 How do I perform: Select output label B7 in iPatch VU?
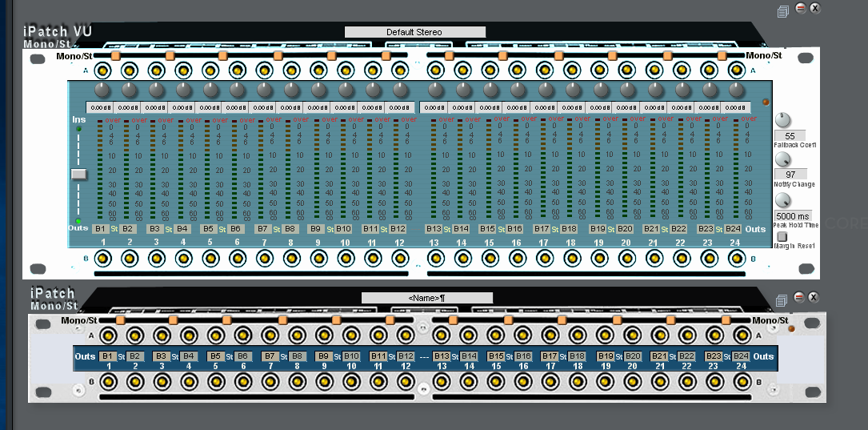click(263, 229)
